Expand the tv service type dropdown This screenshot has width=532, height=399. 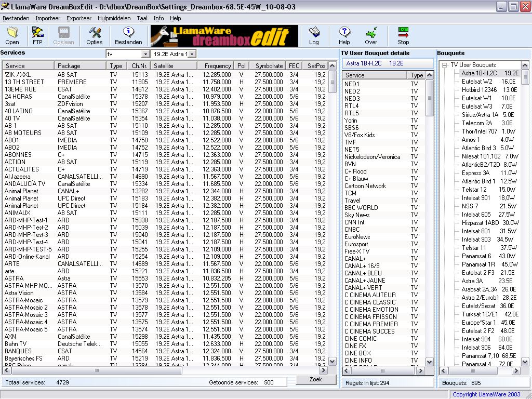(145, 54)
